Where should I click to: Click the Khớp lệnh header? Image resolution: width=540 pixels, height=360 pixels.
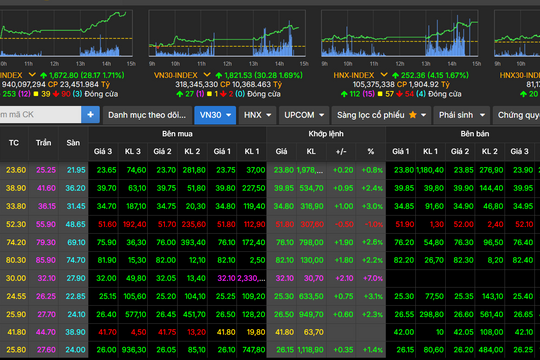[x=326, y=134]
